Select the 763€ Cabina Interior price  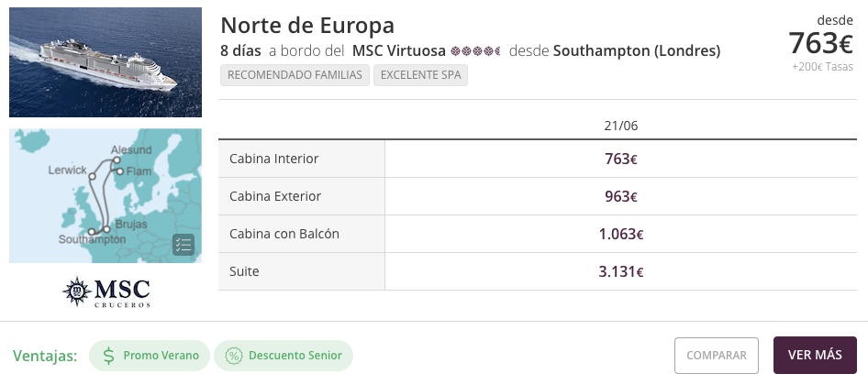(x=620, y=159)
